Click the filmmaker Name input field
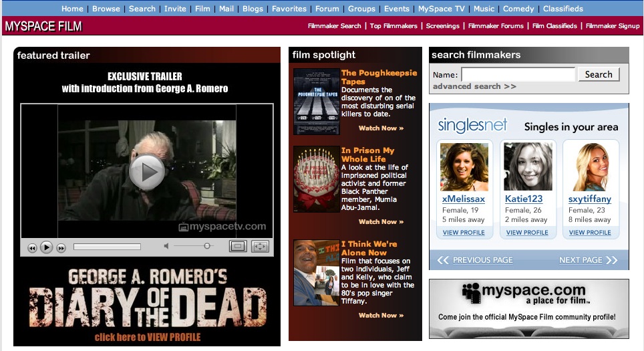 (x=518, y=74)
